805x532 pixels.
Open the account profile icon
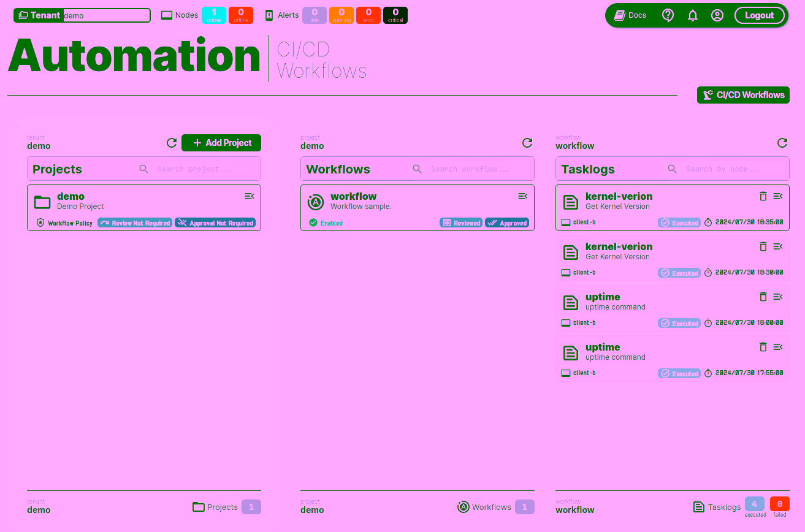717,15
